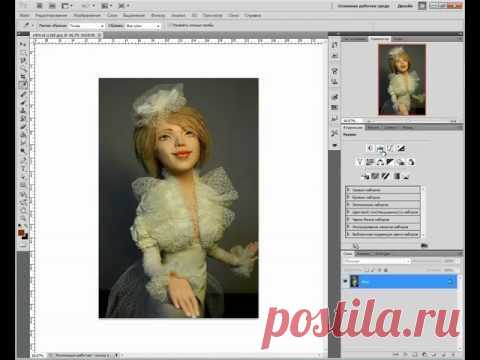Select the Black & White adjustment icon
480x360 pixels.
(x=390, y=162)
